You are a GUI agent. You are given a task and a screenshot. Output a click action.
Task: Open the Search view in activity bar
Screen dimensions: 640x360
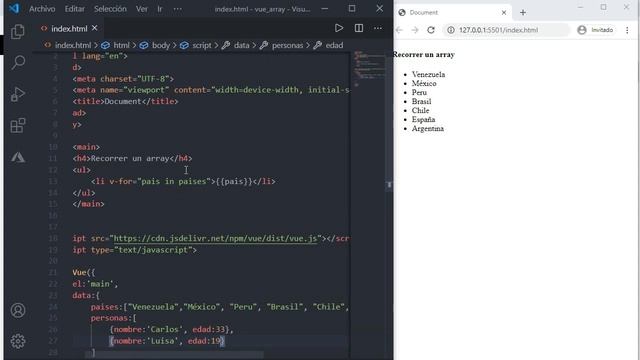click(18, 62)
